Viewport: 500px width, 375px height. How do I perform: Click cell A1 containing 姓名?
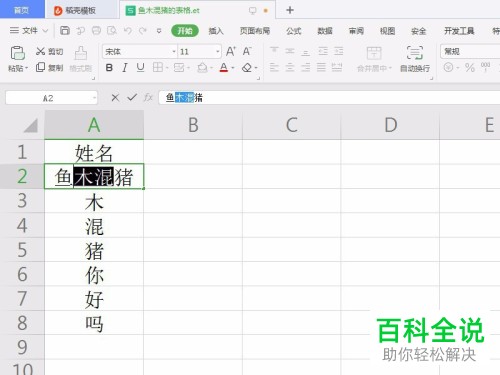94,152
